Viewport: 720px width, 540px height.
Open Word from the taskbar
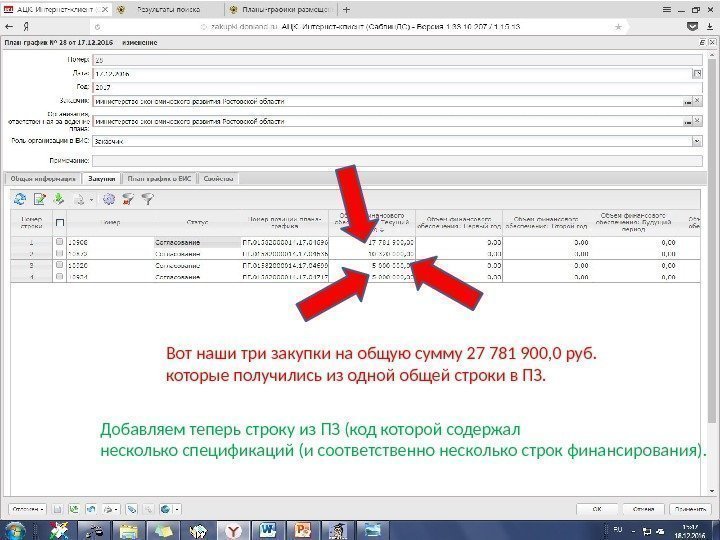tap(268, 531)
